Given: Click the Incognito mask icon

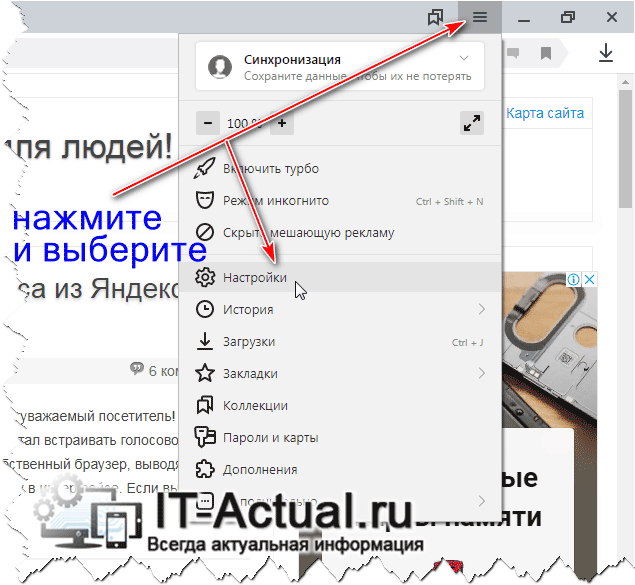Looking at the screenshot, I should [x=205, y=200].
